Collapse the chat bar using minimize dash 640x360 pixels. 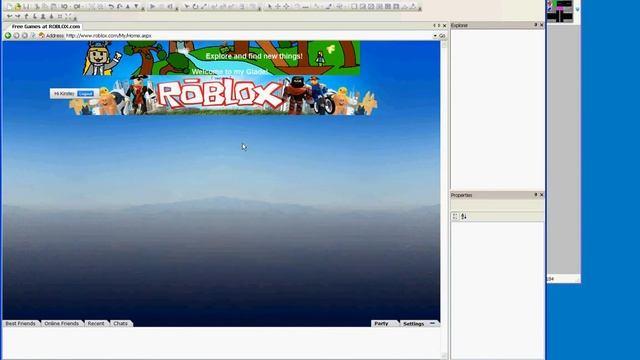pyautogui.click(x=433, y=323)
